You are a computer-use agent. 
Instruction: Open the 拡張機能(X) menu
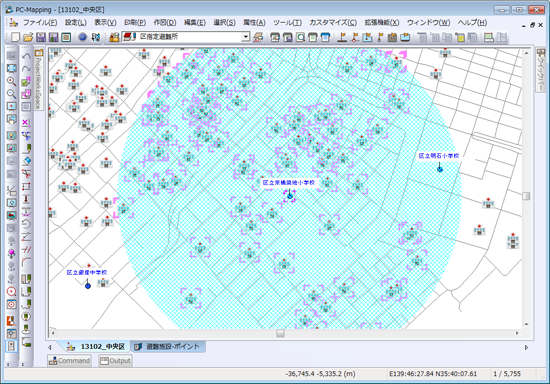click(x=382, y=23)
